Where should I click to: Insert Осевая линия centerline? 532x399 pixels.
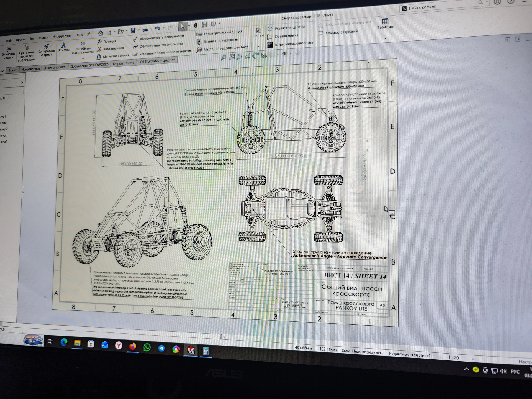click(283, 36)
